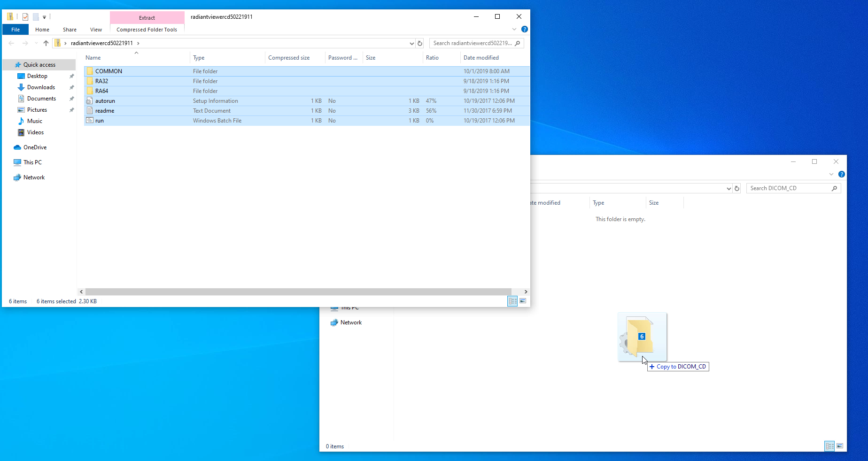This screenshot has width=868, height=461.
Task: Select the run Windows Batch File
Action: [x=100, y=121]
